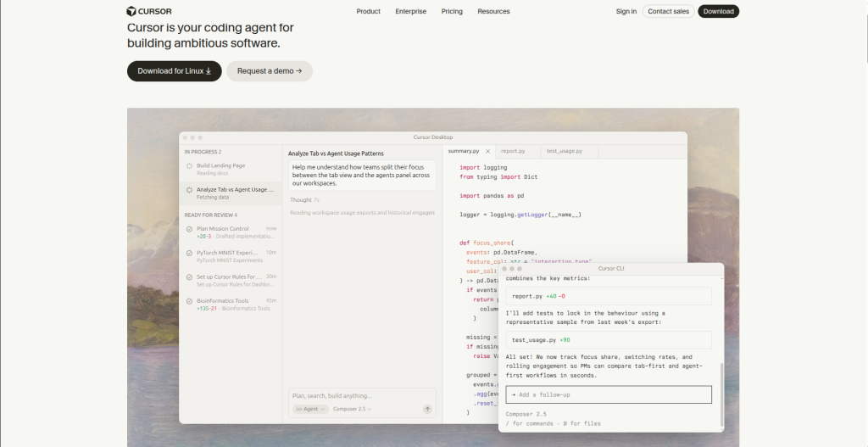Click the checkmark icon beside Bioinformatics Tools
This screenshot has width=868, height=447.
189,301
